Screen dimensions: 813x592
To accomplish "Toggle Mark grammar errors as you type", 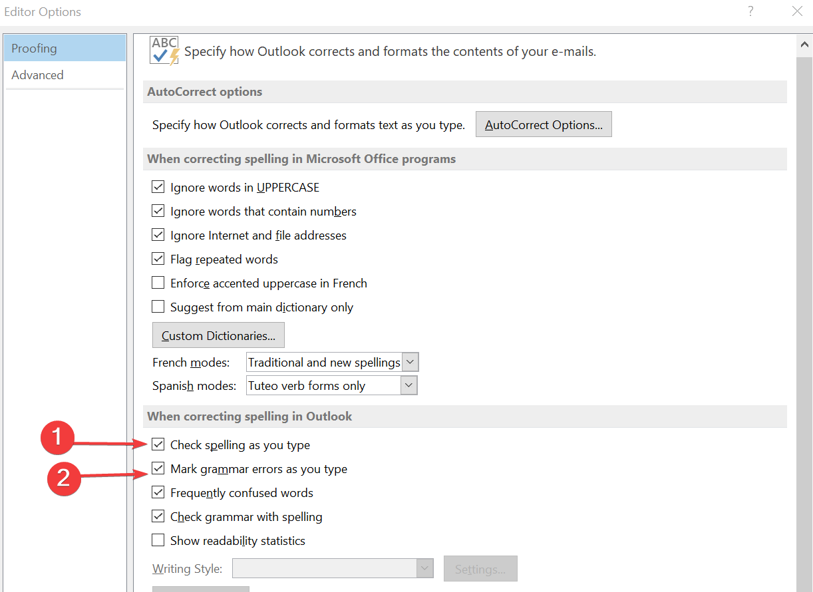I will (158, 469).
